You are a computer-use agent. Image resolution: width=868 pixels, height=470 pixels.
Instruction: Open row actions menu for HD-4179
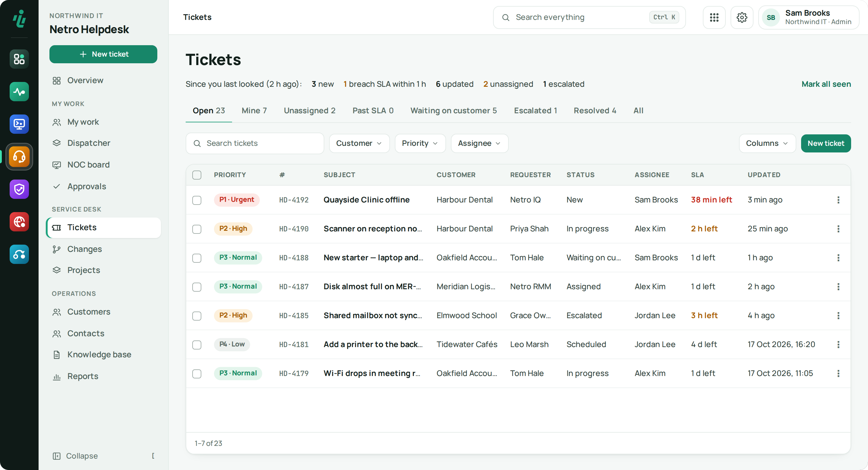[x=838, y=373]
